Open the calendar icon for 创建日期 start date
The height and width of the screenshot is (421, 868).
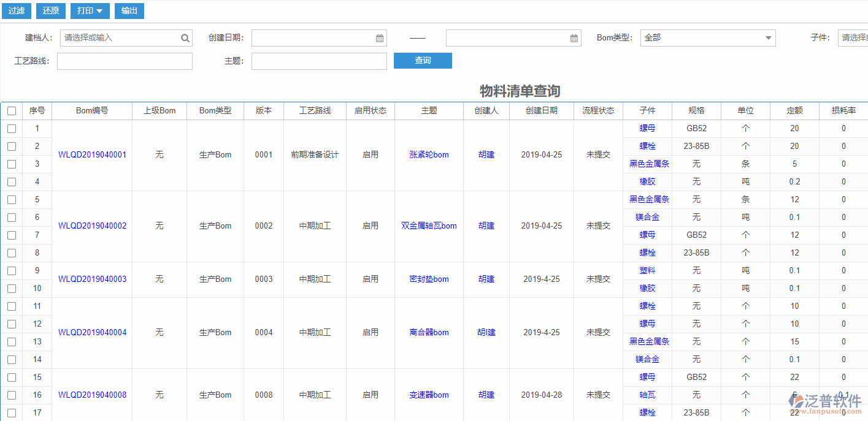tap(378, 37)
